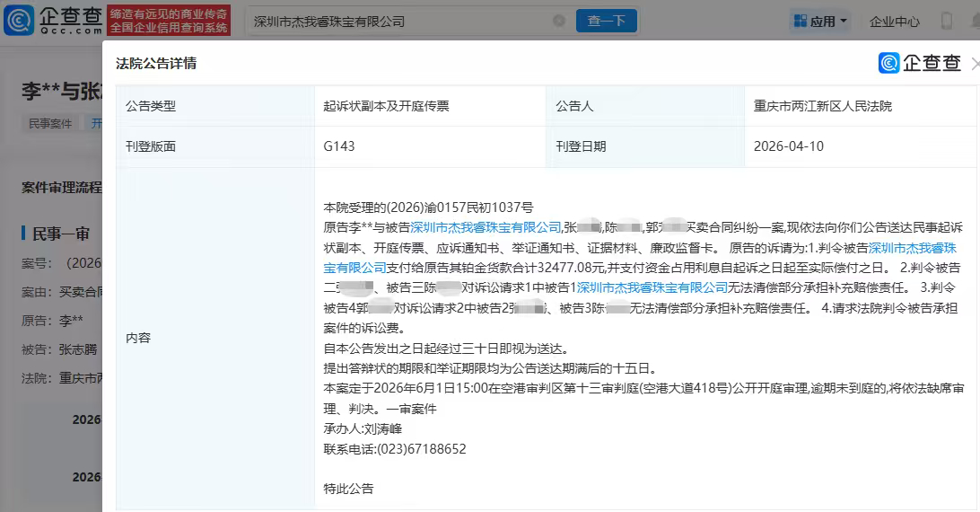The image size is (980, 512).
Task: Click 原告: 李** in background page
Action: point(52,321)
